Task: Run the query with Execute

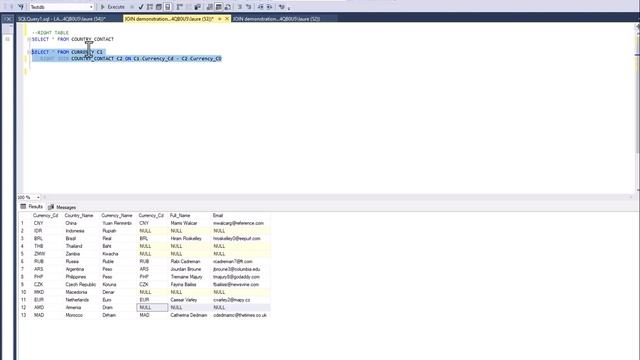Action: tap(113, 7)
